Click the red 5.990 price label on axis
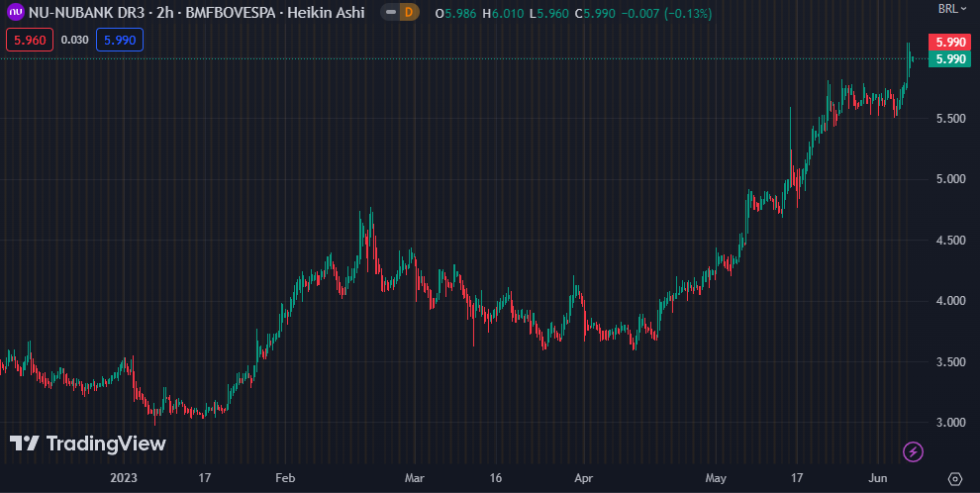 point(949,43)
